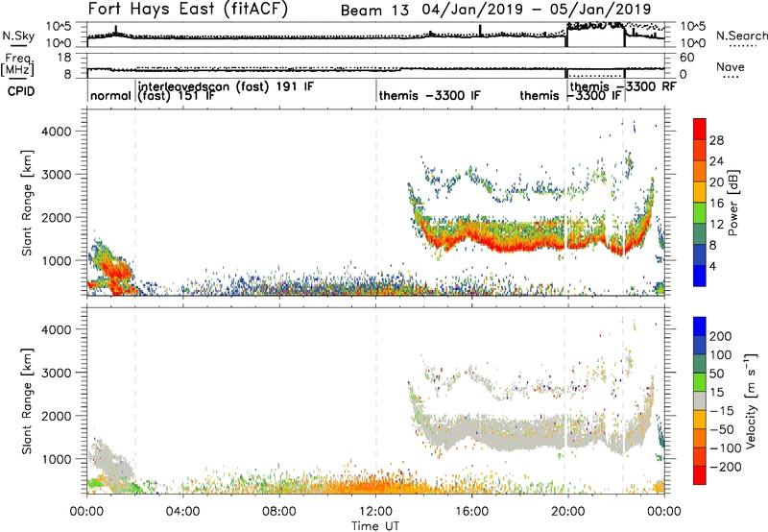Select the yellow-orange 16–20 dB Power swatch

(700, 192)
